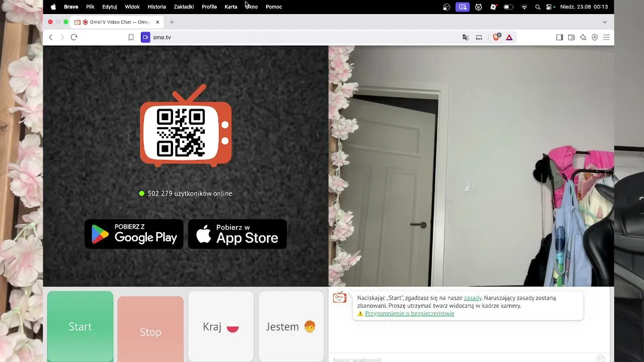Open the Widok menu

click(132, 7)
